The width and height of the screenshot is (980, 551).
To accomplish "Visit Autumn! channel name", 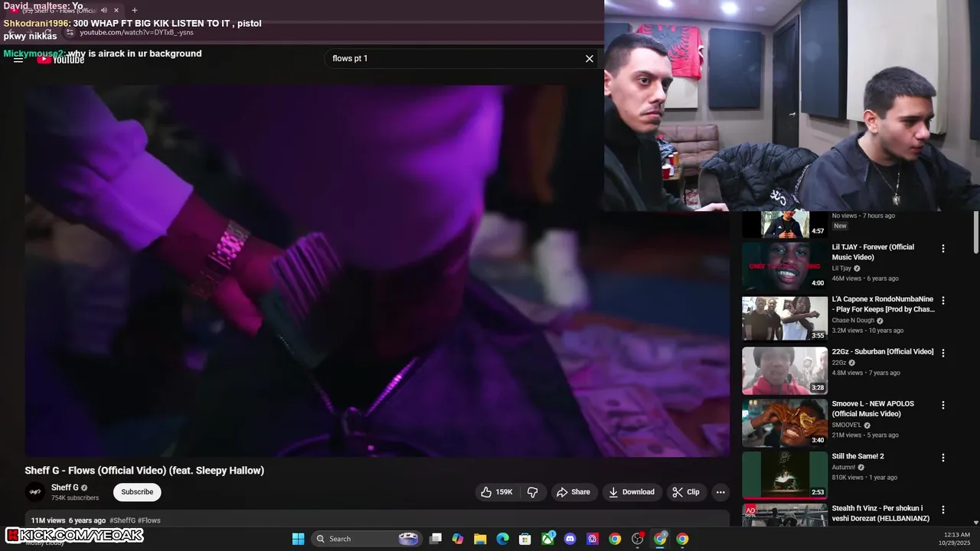I will (x=844, y=467).
